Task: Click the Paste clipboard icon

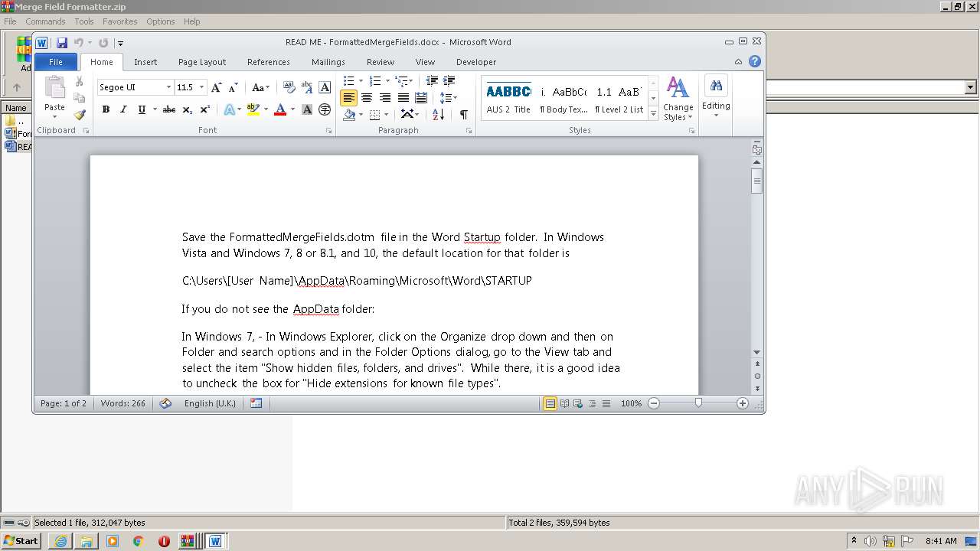Action: [x=54, y=87]
